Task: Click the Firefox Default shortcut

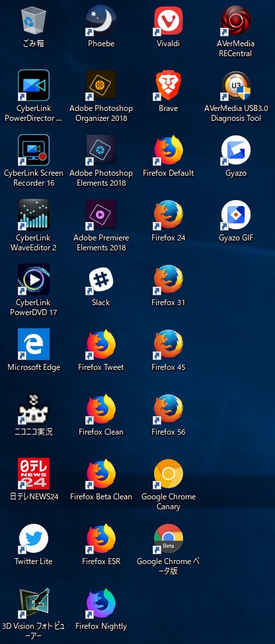Action: click(x=169, y=150)
